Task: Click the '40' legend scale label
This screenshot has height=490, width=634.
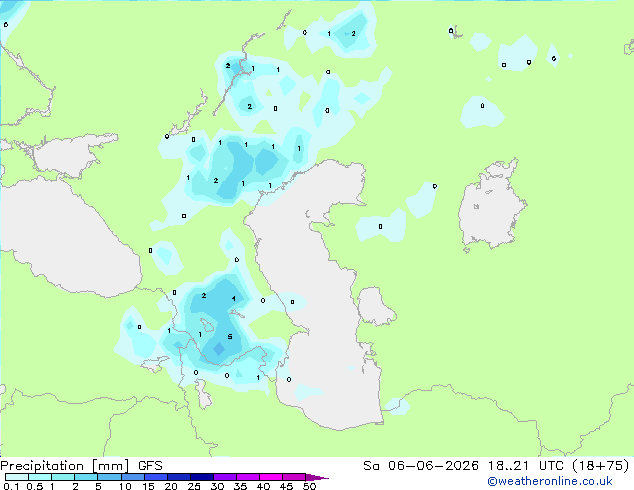Action: [263, 486]
